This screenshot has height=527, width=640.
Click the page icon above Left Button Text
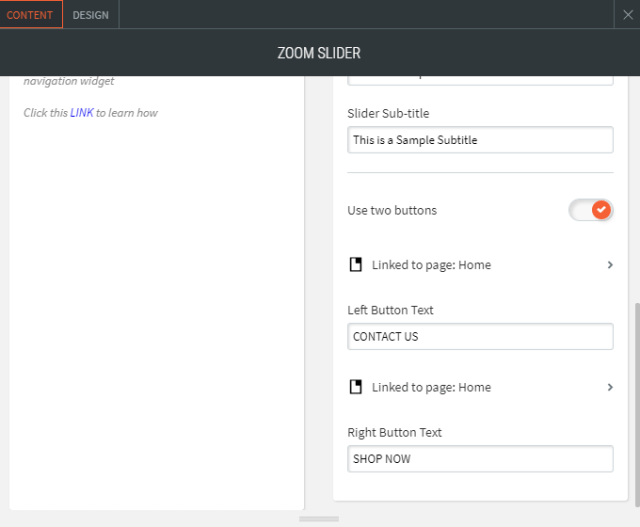(355, 265)
